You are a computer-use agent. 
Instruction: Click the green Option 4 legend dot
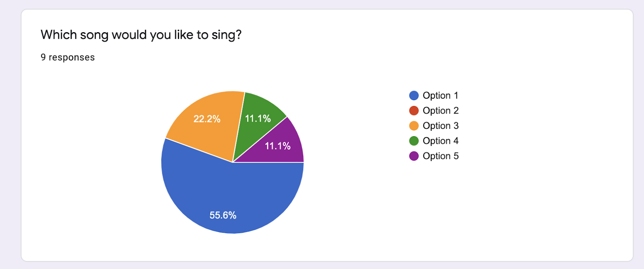414,141
